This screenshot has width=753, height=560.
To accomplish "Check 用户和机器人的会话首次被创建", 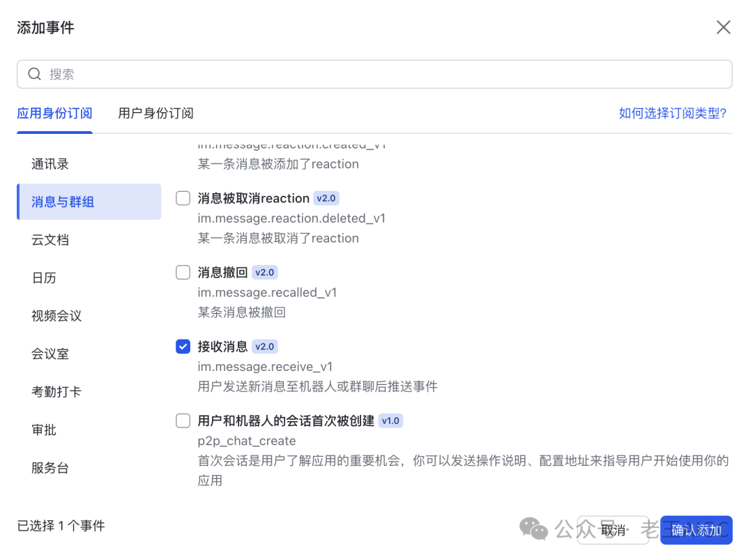I will click(x=183, y=420).
